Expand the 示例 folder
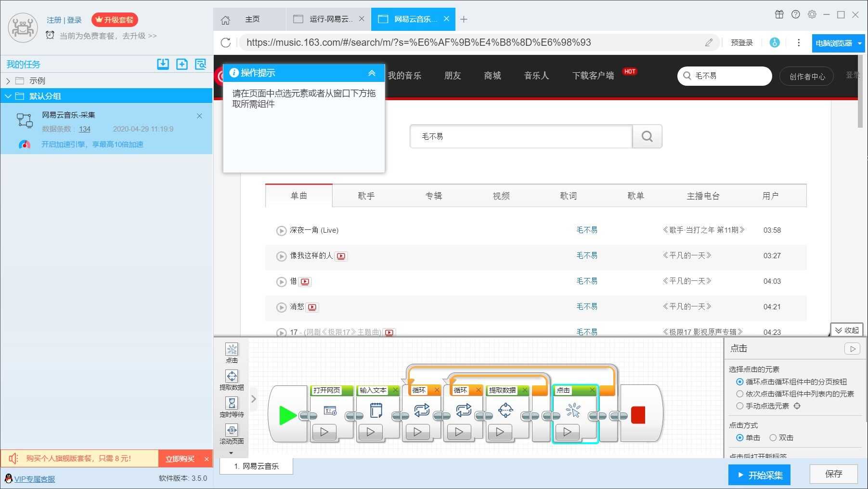 tap(8, 81)
